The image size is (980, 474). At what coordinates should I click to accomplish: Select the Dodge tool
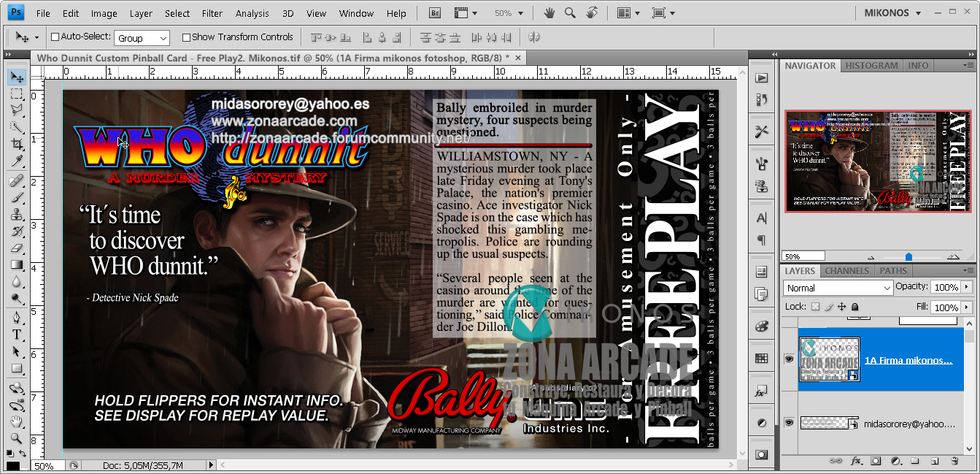point(16,299)
